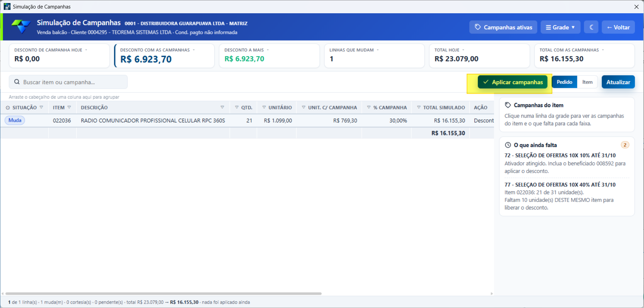Screen dimensions: 644x308
Task: Click the grid settings gear icon
Action: coord(8,107)
